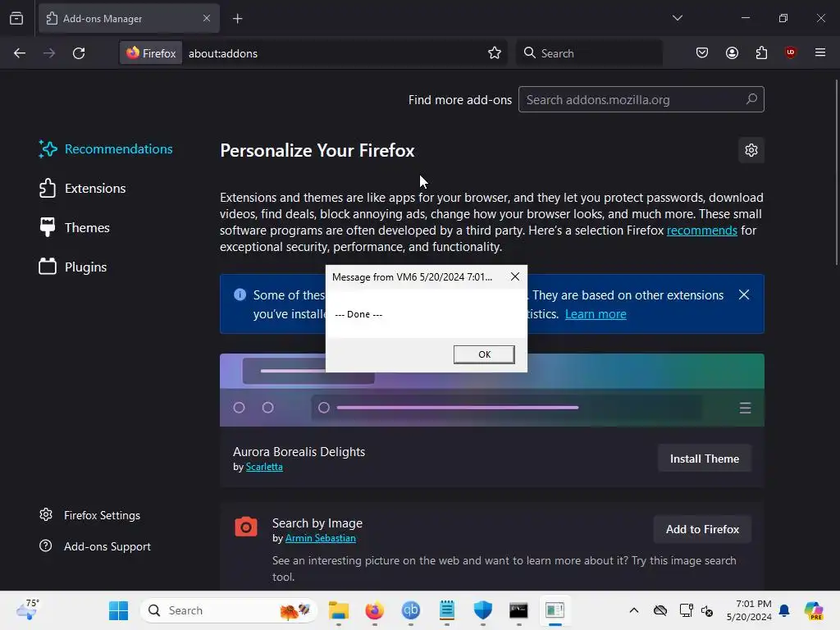Open Firefox Settings from the sidebar

[90, 515]
